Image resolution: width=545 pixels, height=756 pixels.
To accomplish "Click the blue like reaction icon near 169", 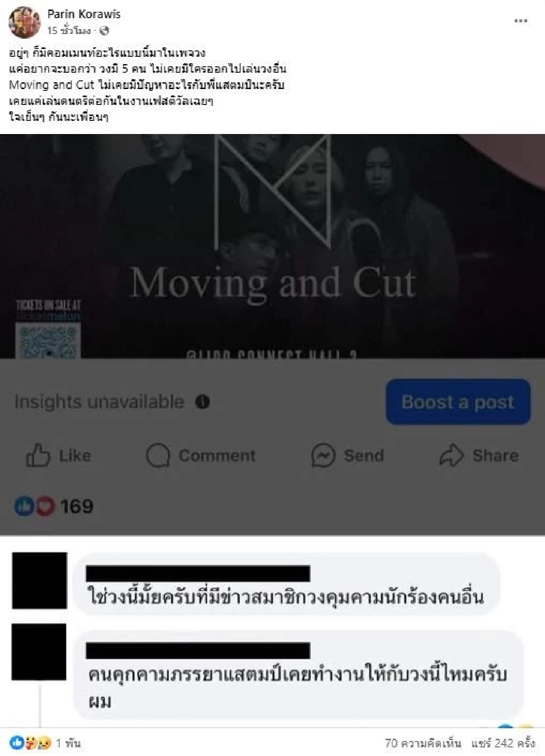I will pyautogui.click(x=25, y=506).
